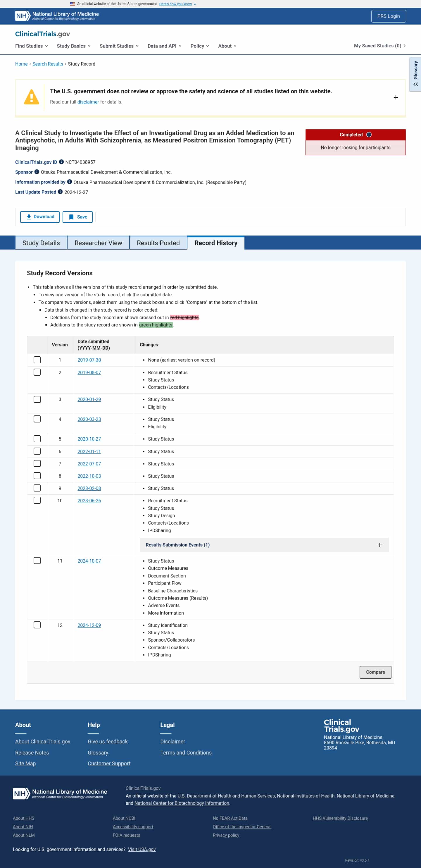Viewport: 421px width, 868px height.
Task: Go to Home via breadcrumb
Action: (21, 64)
